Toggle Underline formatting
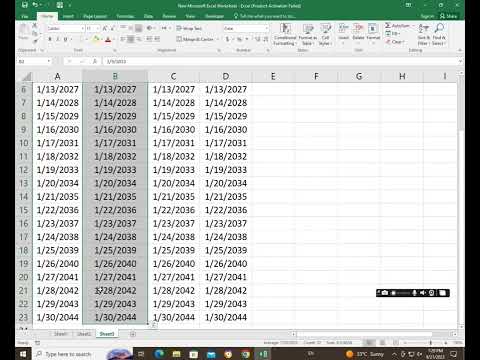Viewport: 480px width, 360px height. point(65,39)
